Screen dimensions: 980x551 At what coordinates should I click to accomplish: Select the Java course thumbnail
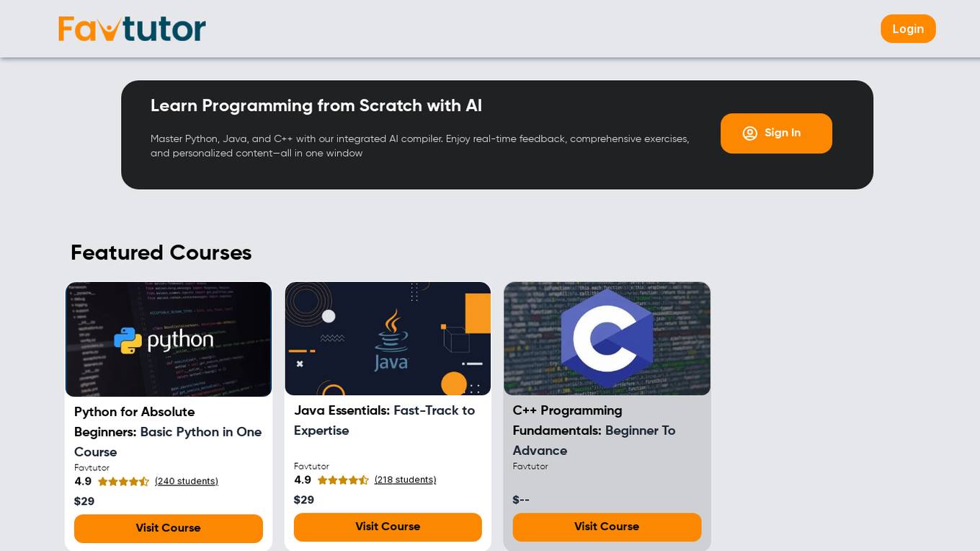pos(388,339)
